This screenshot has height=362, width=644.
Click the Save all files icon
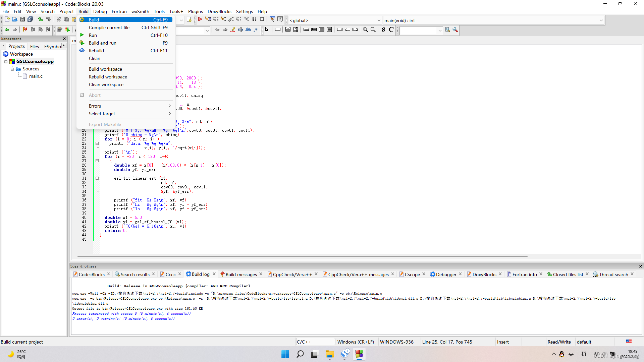pyautogui.click(x=30, y=19)
